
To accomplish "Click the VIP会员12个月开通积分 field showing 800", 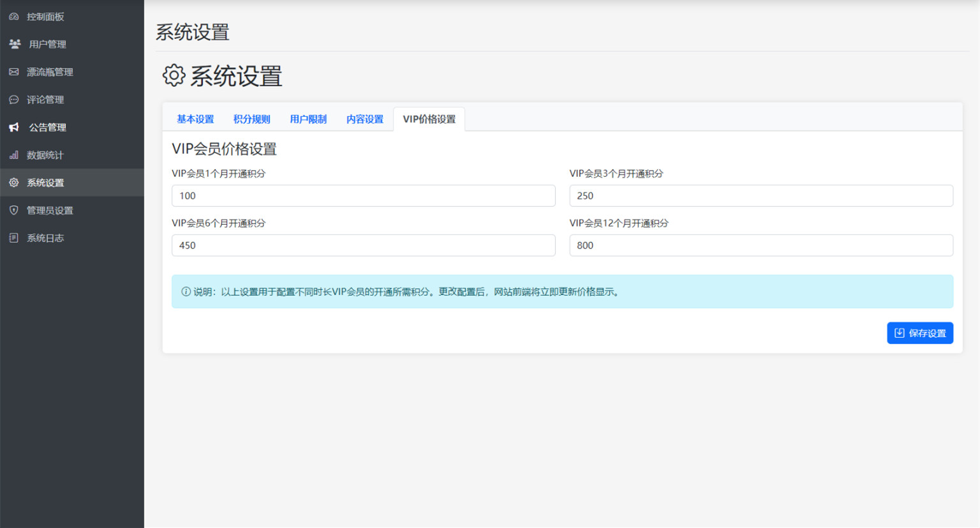I will tap(761, 246).
